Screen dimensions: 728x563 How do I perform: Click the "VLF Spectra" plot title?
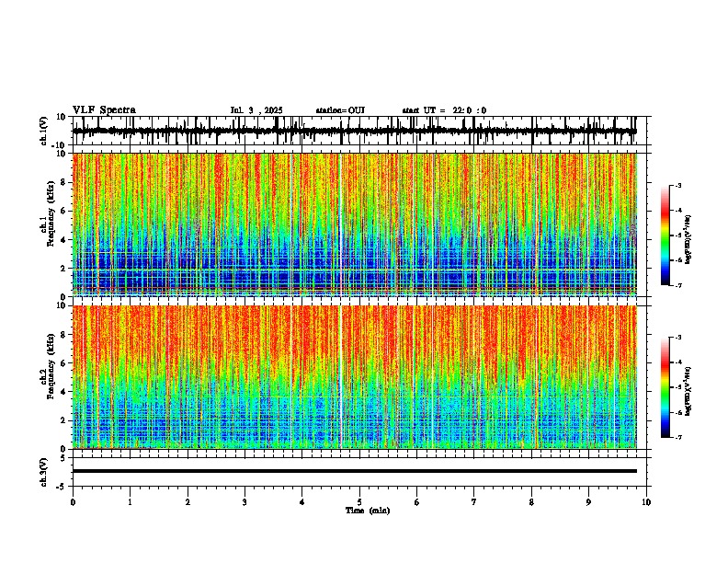pyautogui.click(x=104, y=110)
